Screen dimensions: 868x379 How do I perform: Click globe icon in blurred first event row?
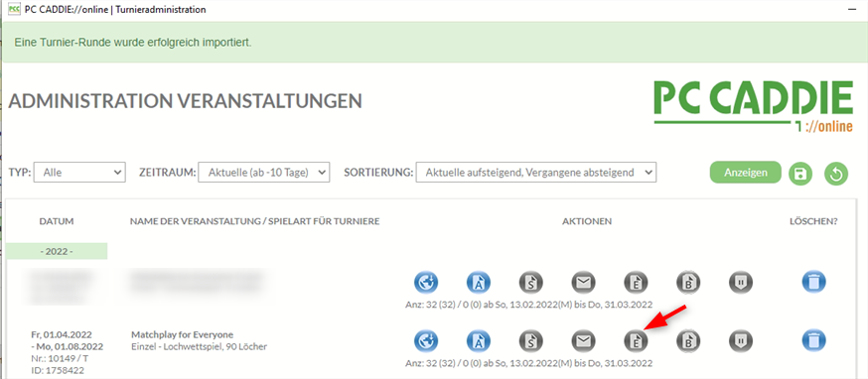(426, 282)
